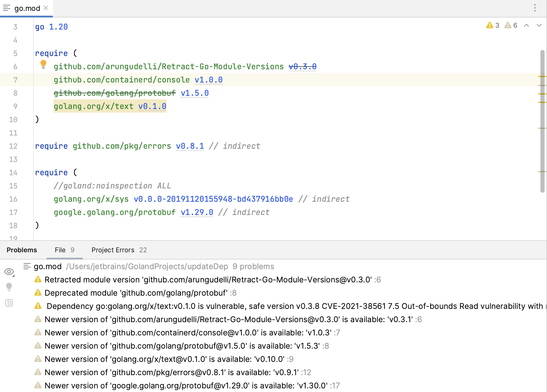This screenshot has height=392, width=547.
Task: Open the editor tab options kebab menu
Action: pos(535,8)
